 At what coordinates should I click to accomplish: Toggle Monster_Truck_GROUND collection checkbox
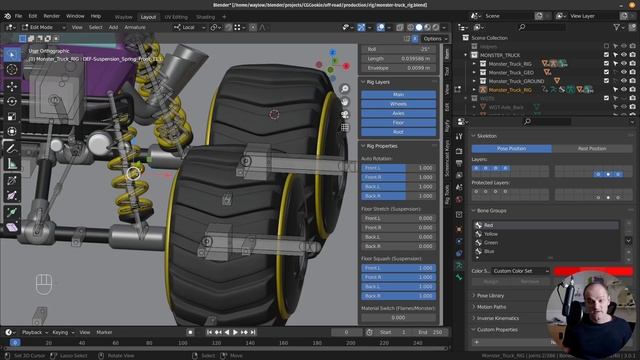(606, 81)
